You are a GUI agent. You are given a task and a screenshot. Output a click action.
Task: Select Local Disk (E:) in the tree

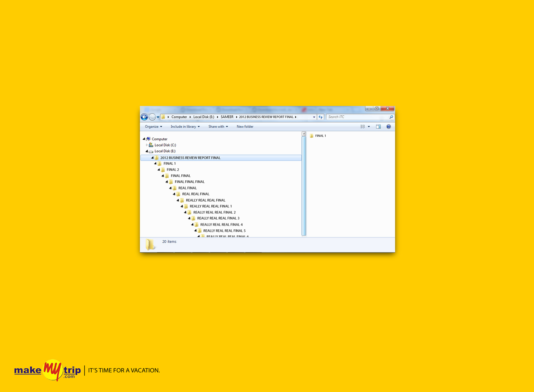point(165,151)
